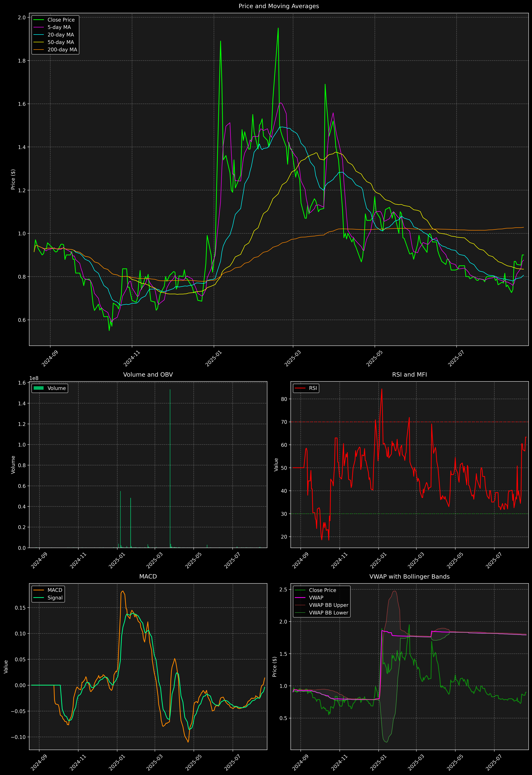532x775 pixels.
Task: Click the MACD chart title
Action: tap(148, 577)
